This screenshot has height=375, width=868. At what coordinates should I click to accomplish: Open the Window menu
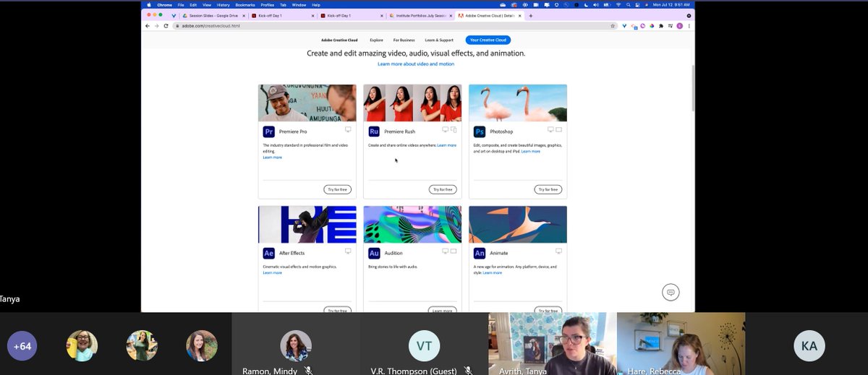[299, 4]
